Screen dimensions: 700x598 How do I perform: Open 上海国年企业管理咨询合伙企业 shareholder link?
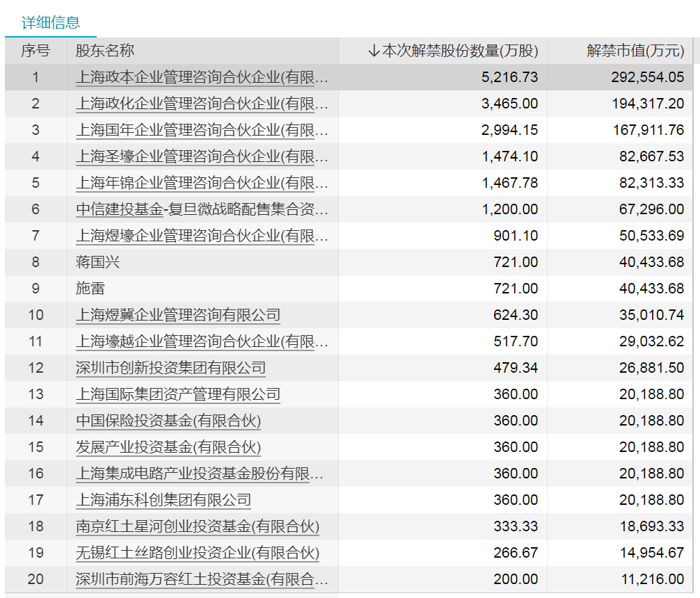(x=202, y=130)
